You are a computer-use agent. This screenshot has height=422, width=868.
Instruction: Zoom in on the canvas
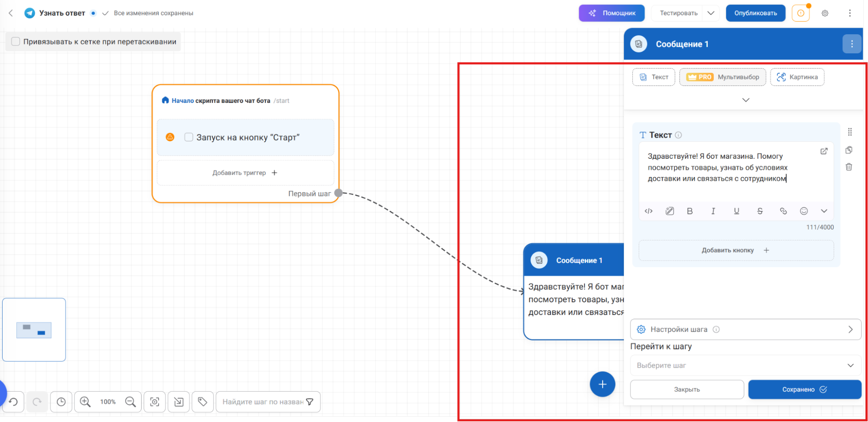(x=85, y=402)
